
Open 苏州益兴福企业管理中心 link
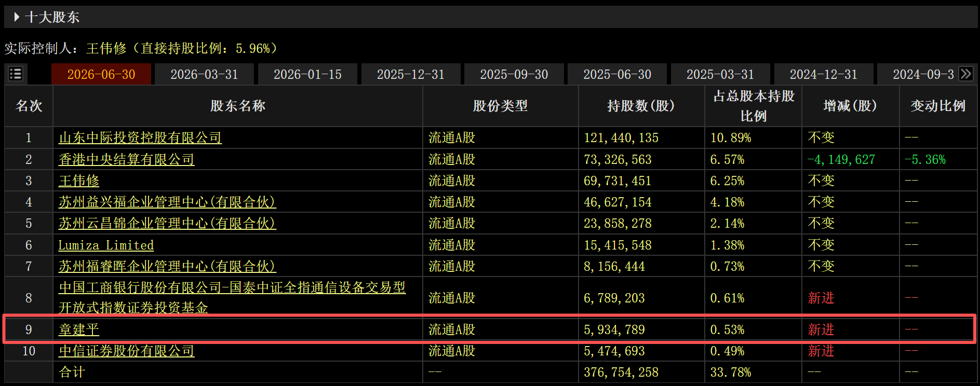(x=167, y=202)
